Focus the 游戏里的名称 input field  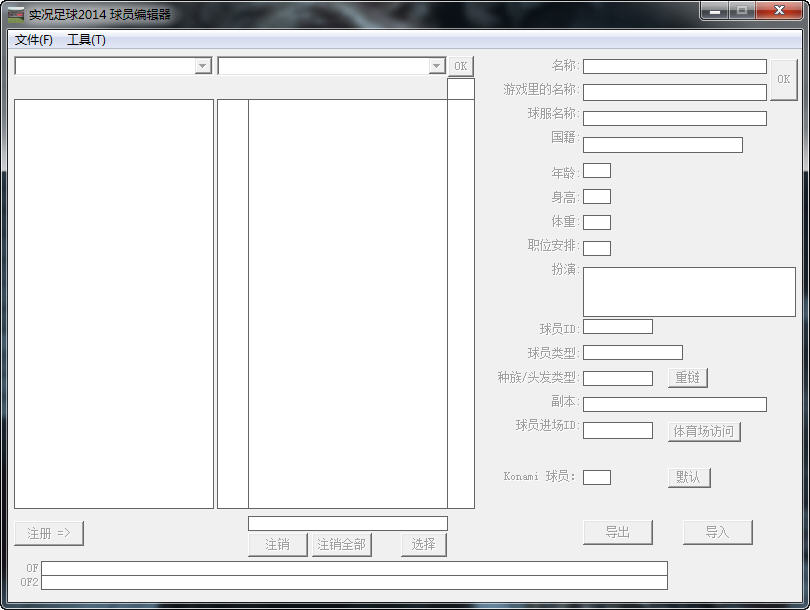point(675,92)
